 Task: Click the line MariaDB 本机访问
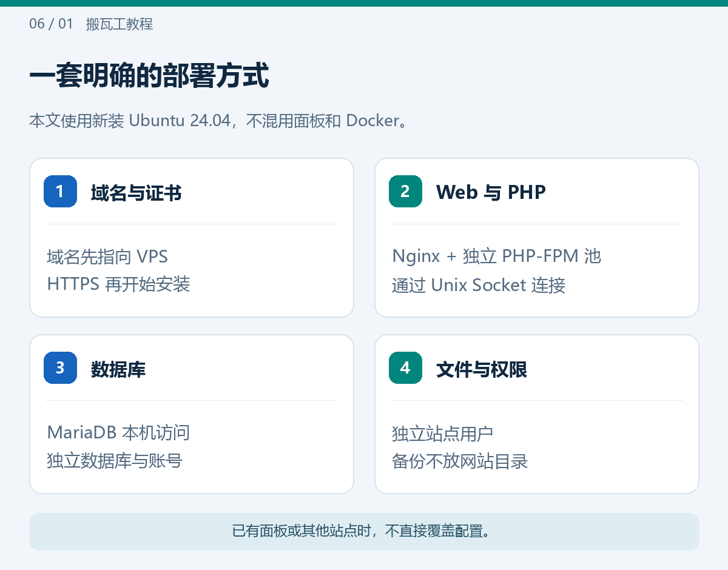pos(118,433)
